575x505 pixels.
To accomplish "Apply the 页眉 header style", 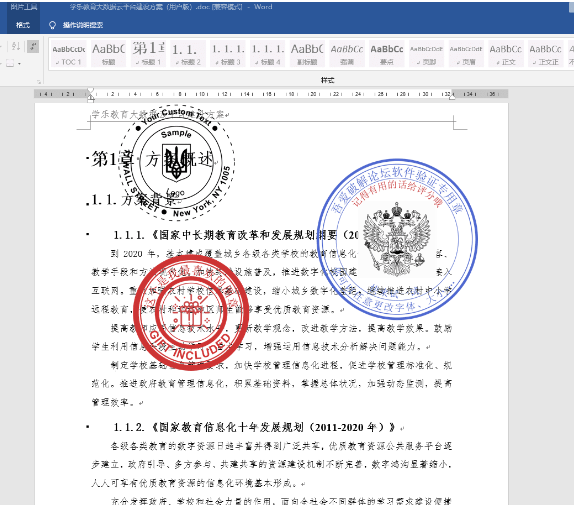I will (466, 54).
